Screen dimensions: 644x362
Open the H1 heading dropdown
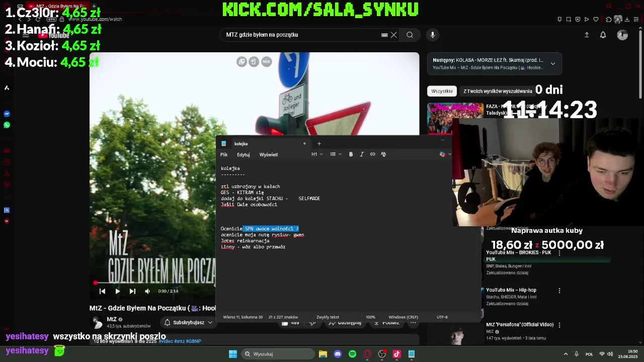(317, 154)
